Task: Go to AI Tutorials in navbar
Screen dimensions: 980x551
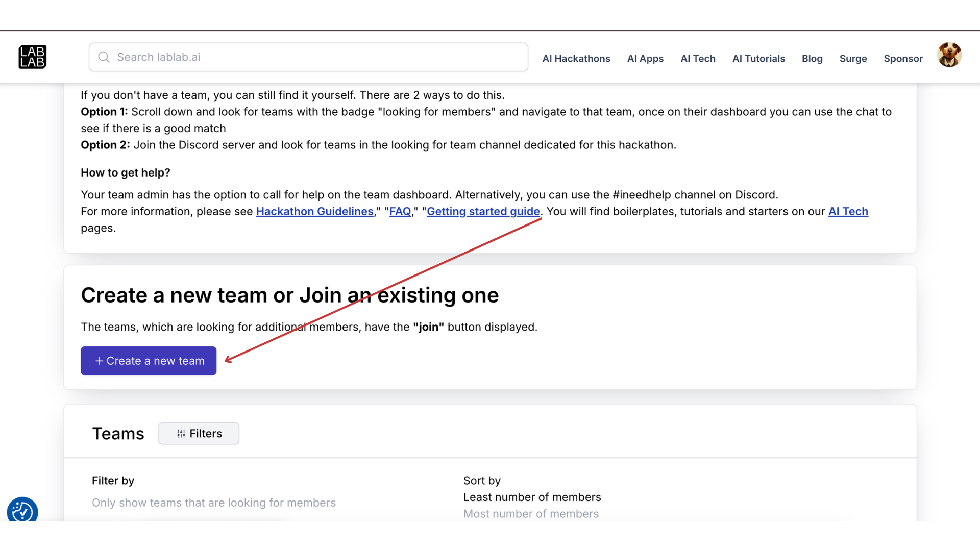Action: 758,59
